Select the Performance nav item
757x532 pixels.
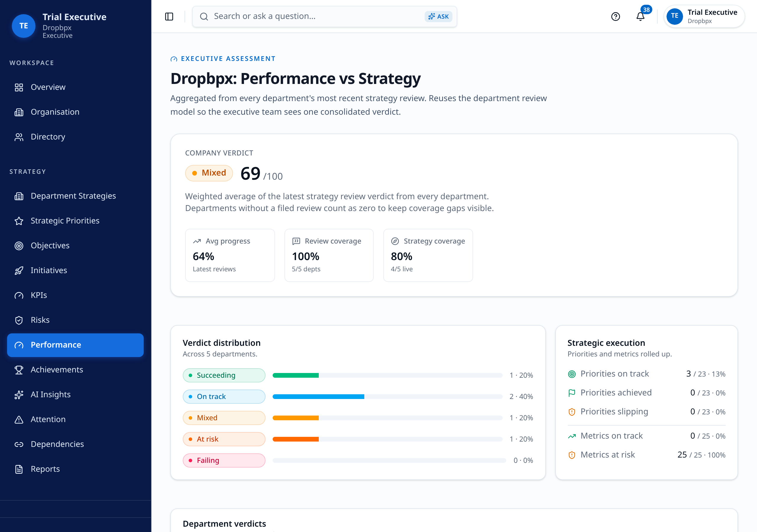pyautogui.click(x=75, y=345)
